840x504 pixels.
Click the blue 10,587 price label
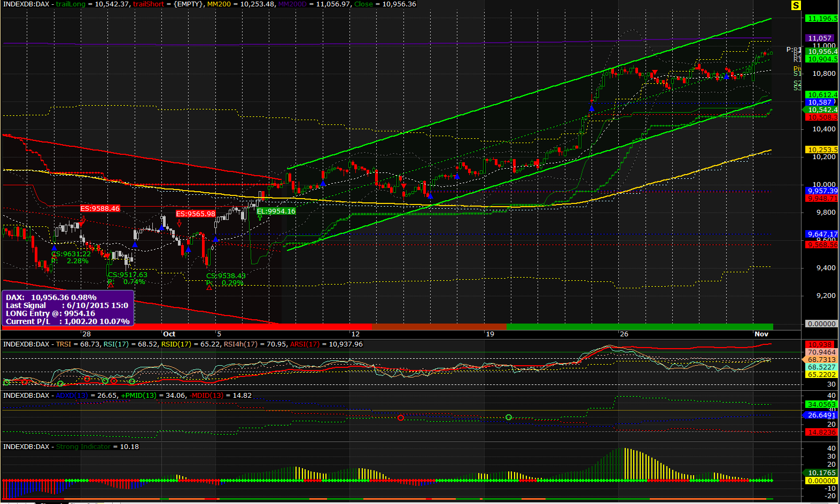point(820,102)
